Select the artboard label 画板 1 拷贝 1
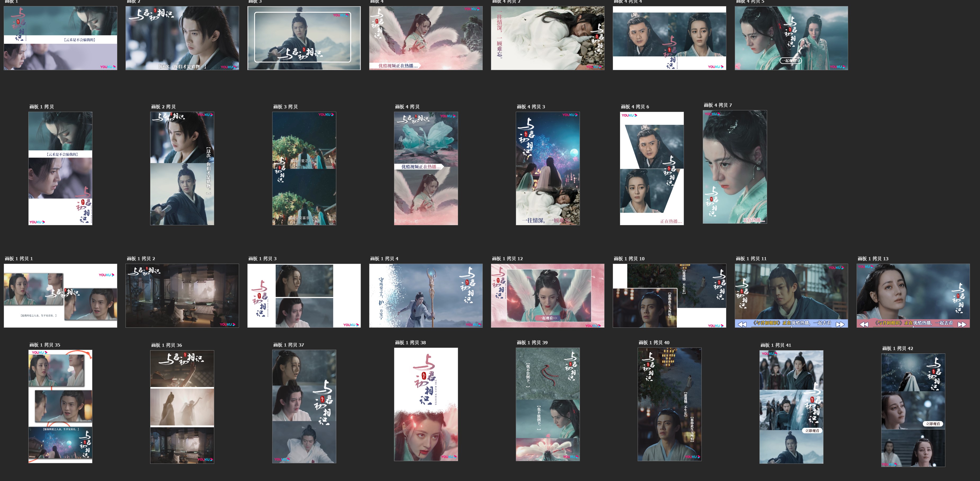Viewport: 980px width, 481px height. click(x=19, y=259)
